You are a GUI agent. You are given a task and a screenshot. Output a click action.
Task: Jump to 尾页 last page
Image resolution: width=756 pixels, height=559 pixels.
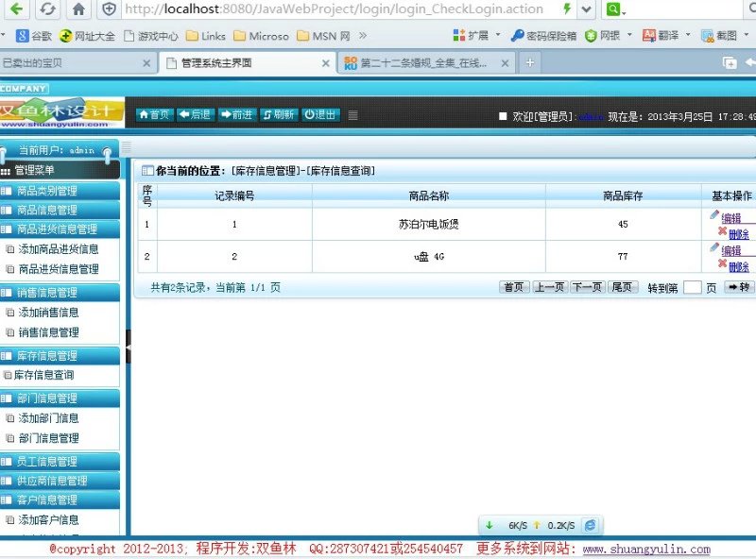623,287
